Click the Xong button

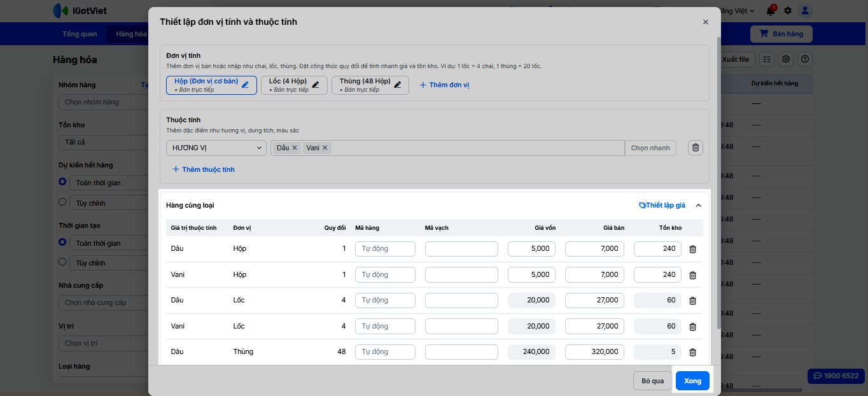pyautogui.click(x=692, y=381)
